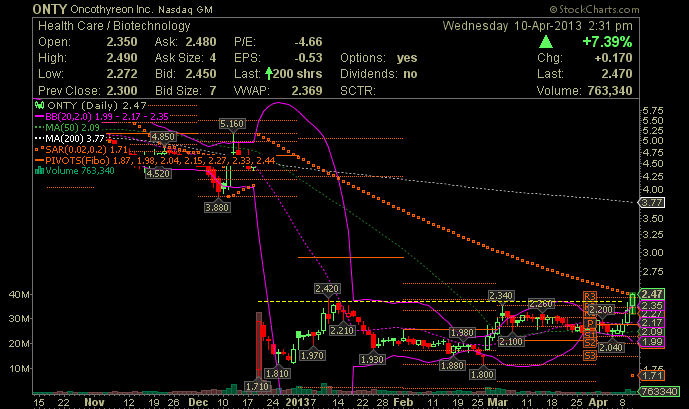Click the ONTY (Daily) candlestick legend icon
Image resolution: width=689 pixels, height=409 pixels.
click(39, 103)
